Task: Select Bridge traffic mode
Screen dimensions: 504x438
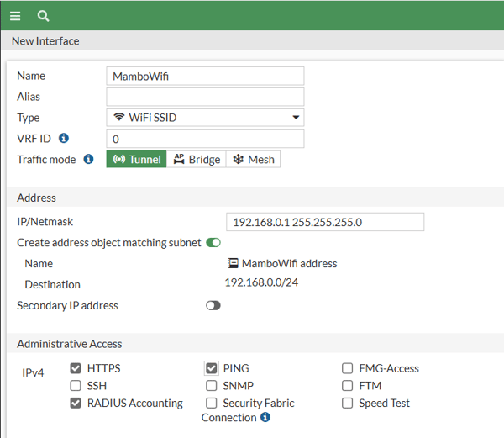Action: 197,159
